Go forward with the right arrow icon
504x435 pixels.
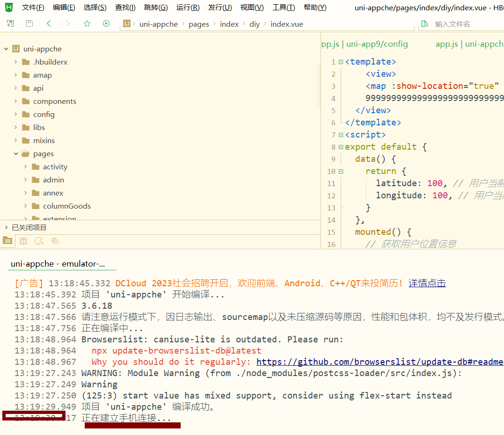click(x=67, y=23)
